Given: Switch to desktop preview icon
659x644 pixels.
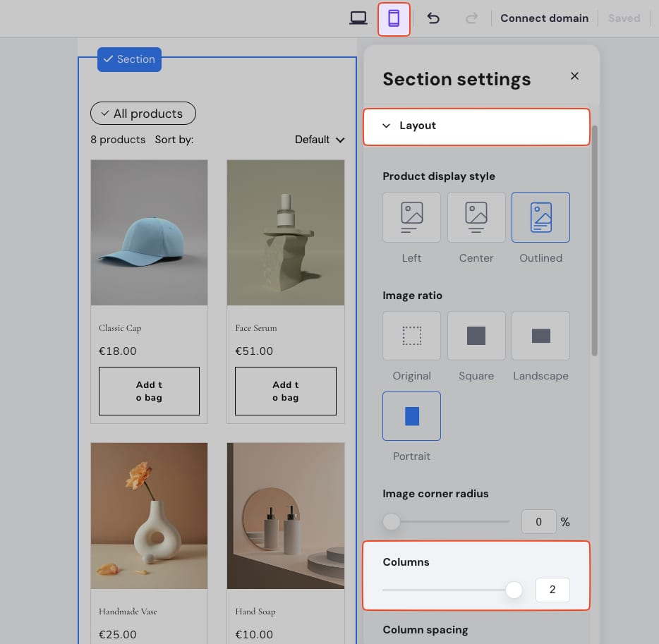Looking at the screenshot, I should 358,18.
